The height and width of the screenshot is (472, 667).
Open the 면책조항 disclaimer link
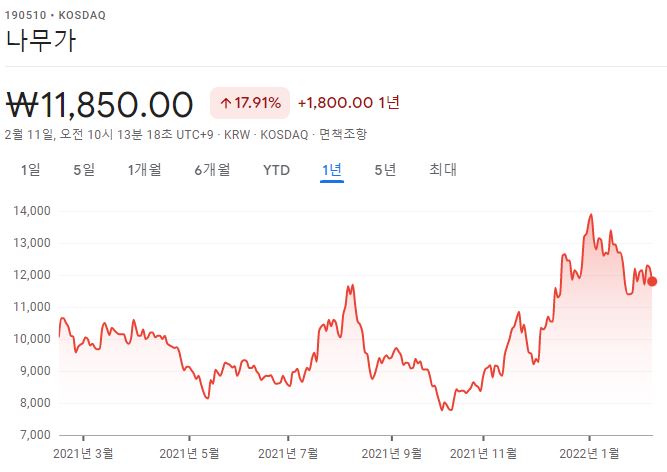[342, 134]
